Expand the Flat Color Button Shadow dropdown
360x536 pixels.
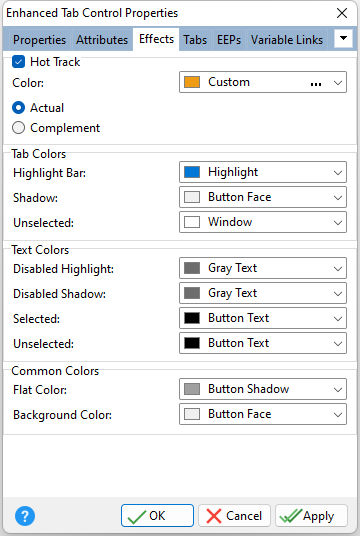coord(338,389)
